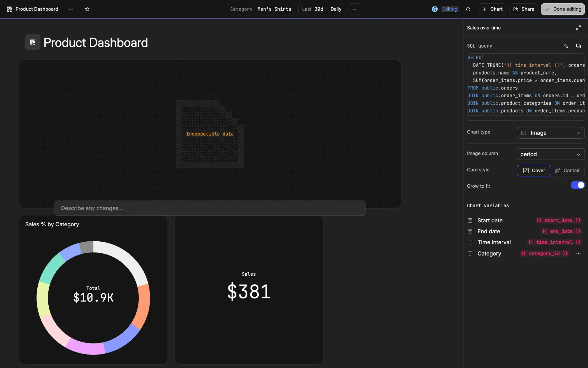This screenshot has height=368, width=588.
Task: Click the refresh dashboard icon
Action: (x=468, y=9)
